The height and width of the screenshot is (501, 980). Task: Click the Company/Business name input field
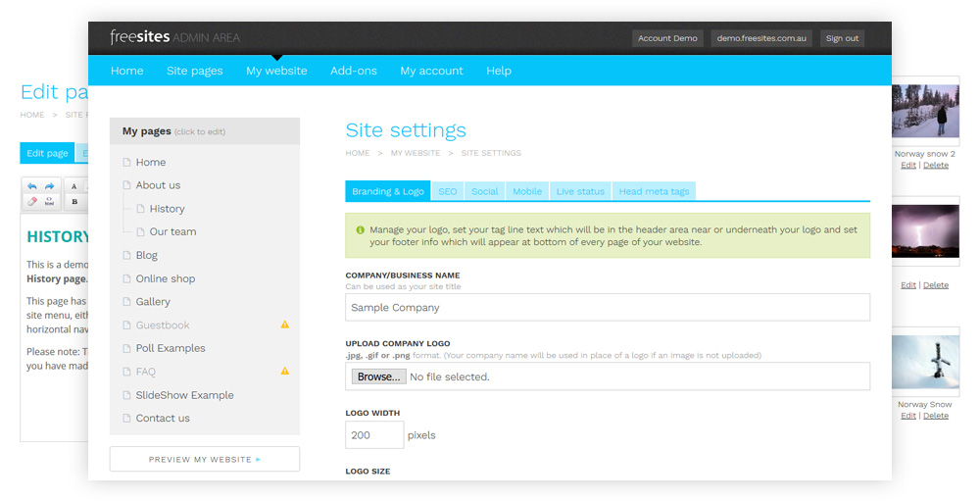608,308
